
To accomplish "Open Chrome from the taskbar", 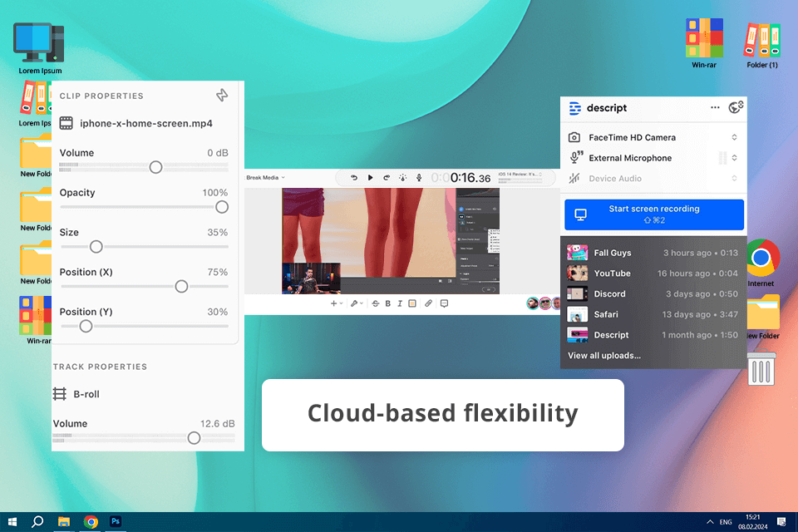I will click(91, 522).
